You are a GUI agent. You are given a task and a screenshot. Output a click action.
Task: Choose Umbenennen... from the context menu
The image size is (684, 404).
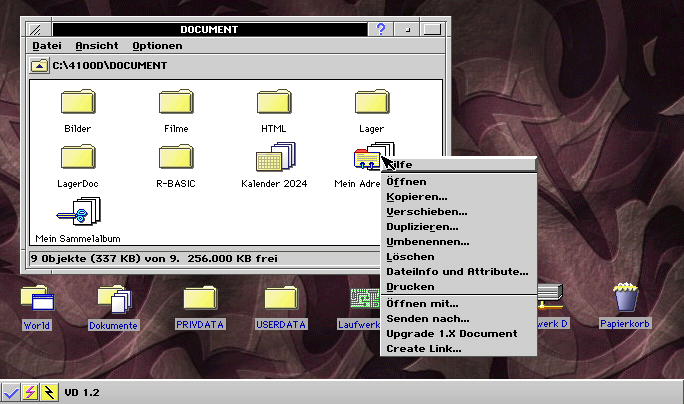click(x=427, y=242)
